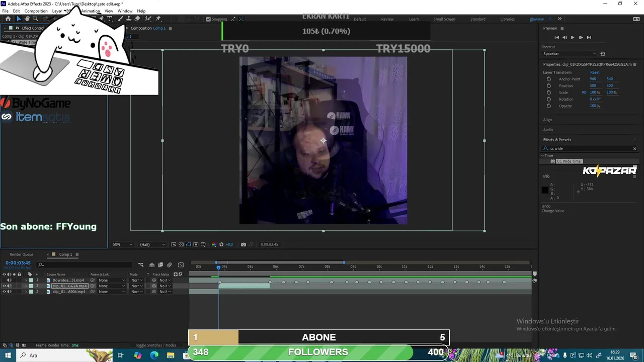Expand layer 1 Downloa...3).mp4 properties
Viewport: 644px width, 362px height.
tap(26, 280)
